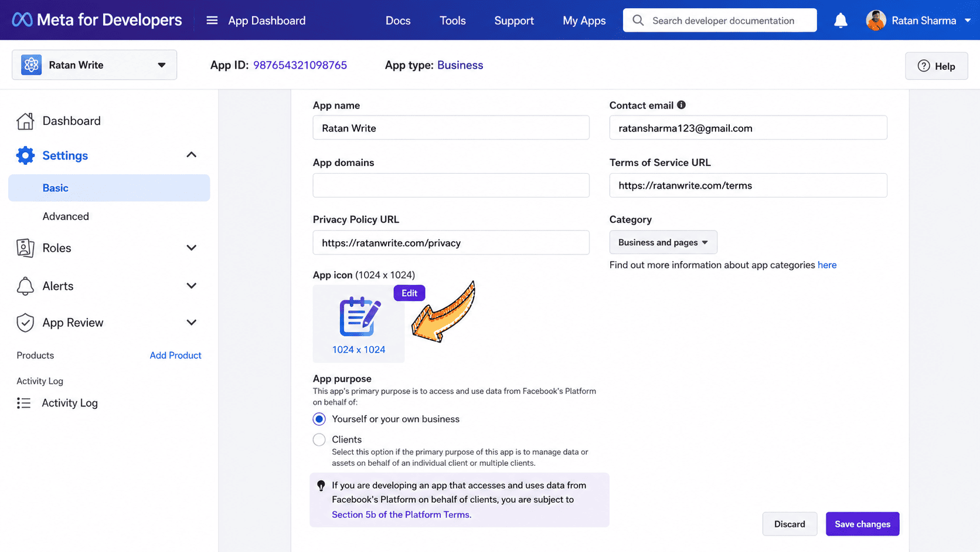Image resolution: width=980 pixels, height=552 pixels.
Task: Select Basic settings in the sidebar
Action: 109,188
